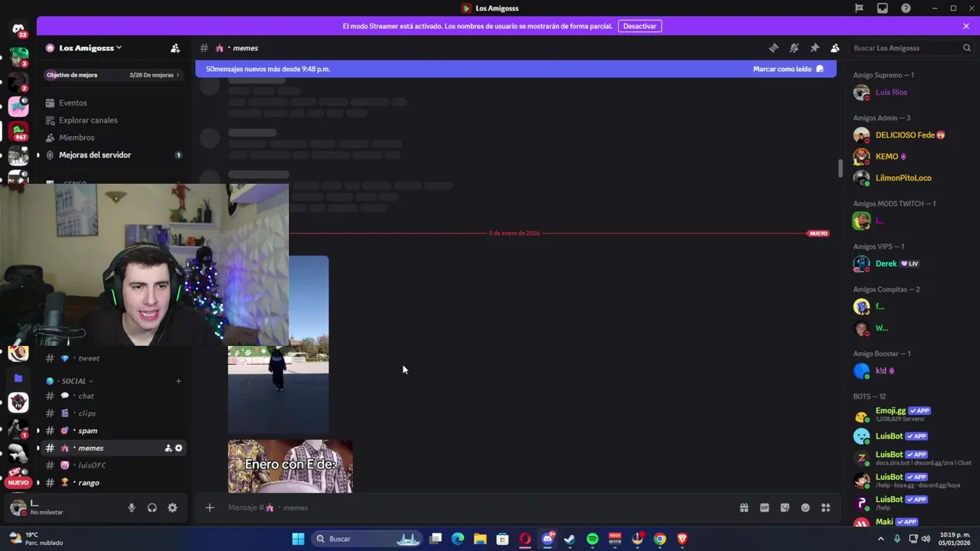The width and height of the screenshot is (980, 551).
Task: Open the Enero con E de image
Action: pos(290,466)
